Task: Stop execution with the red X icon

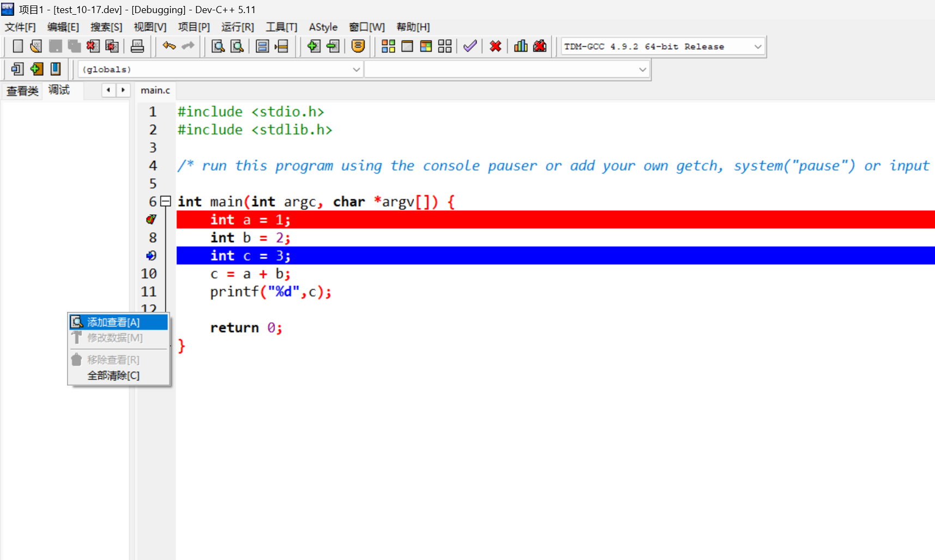Action: point(495,46)
